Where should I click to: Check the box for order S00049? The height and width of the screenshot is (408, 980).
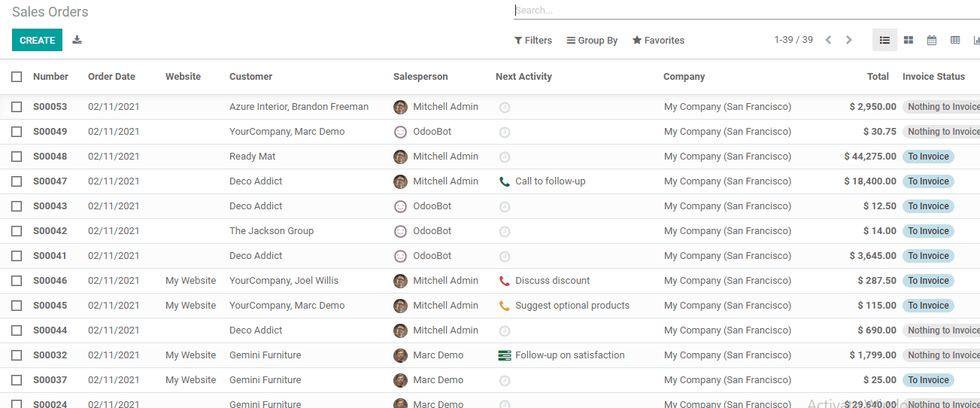tap(17, 132)
